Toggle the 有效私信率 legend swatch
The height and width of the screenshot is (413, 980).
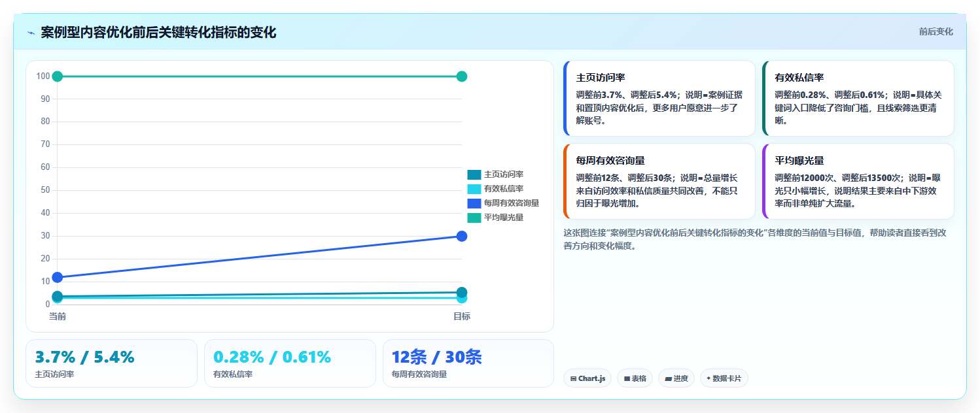474,189
